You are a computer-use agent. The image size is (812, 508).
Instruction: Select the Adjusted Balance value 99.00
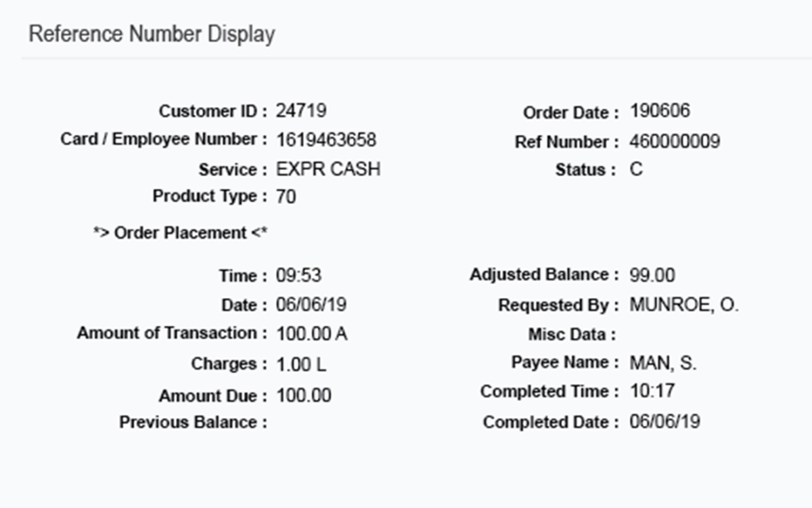[652, 274]
